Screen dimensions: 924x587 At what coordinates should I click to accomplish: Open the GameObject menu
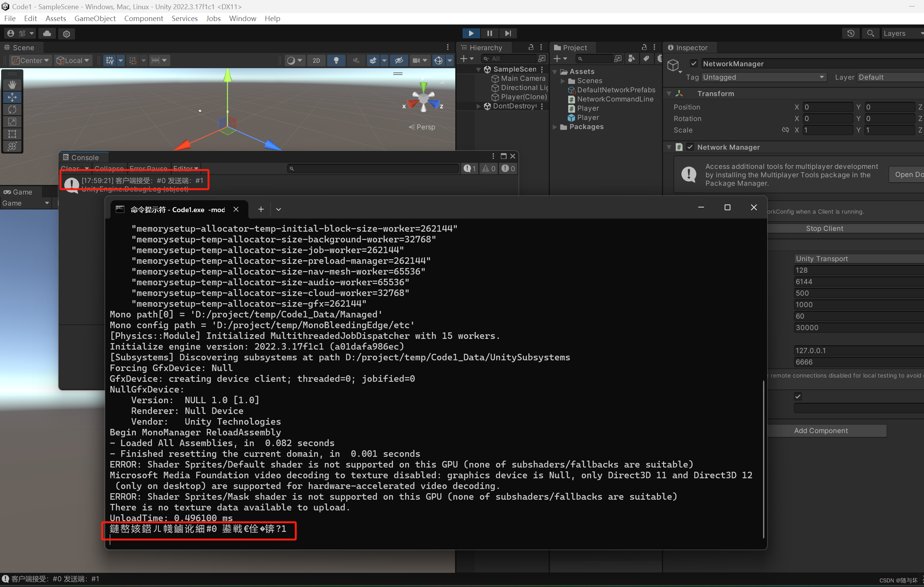point(95,18)
